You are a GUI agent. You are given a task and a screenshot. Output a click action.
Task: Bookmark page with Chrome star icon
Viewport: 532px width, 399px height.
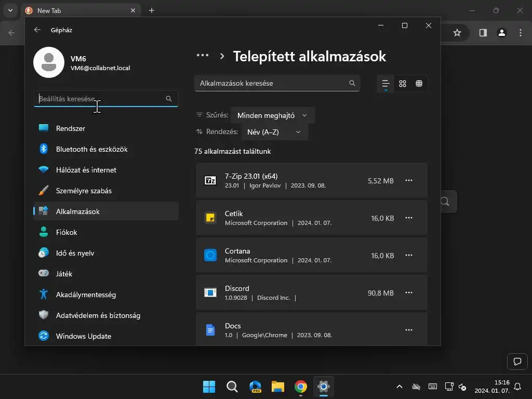(x=457, y=33)
